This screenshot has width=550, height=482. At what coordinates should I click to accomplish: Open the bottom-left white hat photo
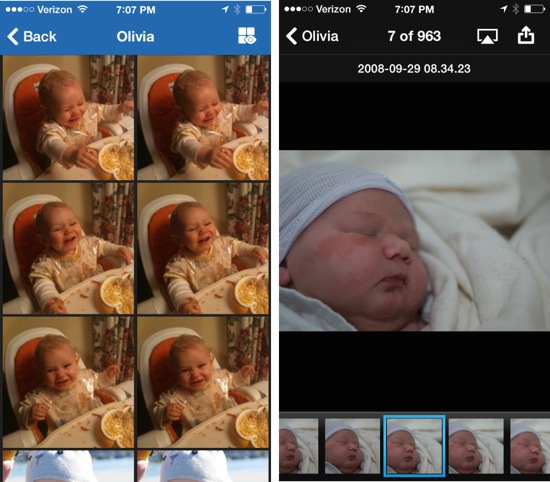[x=68, y=466]
